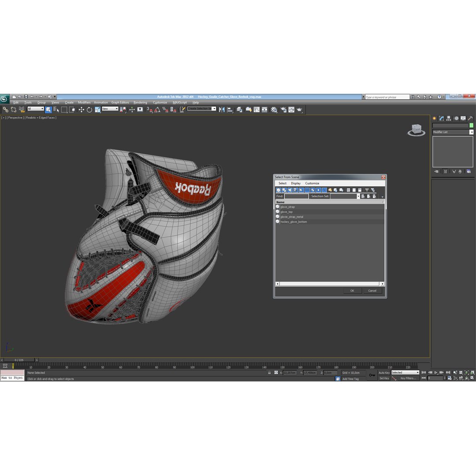Choose the Rectangular Selection Region tool
Viewport: 476px width, 476px height.
pos(64,110)
